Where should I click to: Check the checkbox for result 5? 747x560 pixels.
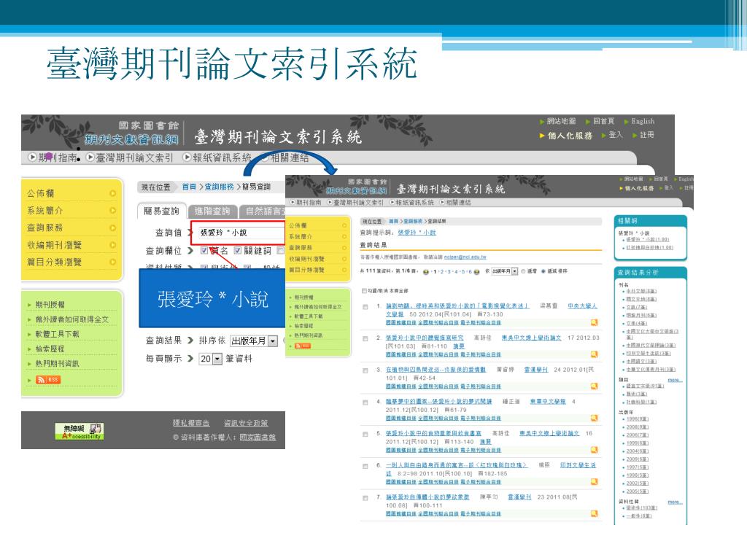click(365, 435)
